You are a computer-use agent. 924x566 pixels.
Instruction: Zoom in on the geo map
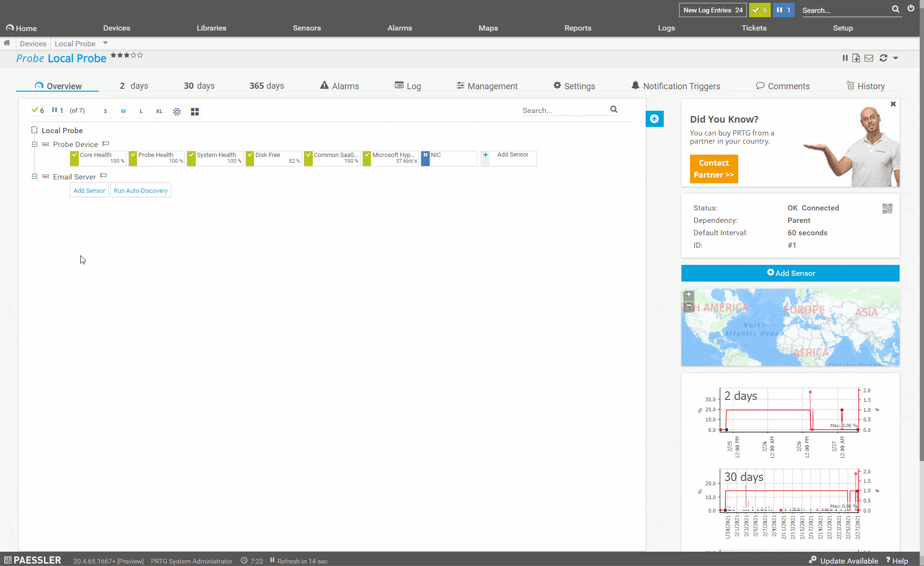click(689, 295)
